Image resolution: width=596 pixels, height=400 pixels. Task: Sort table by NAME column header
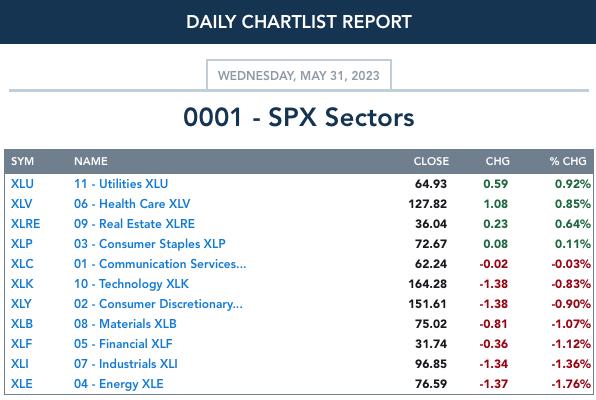(x=91, y=161)
